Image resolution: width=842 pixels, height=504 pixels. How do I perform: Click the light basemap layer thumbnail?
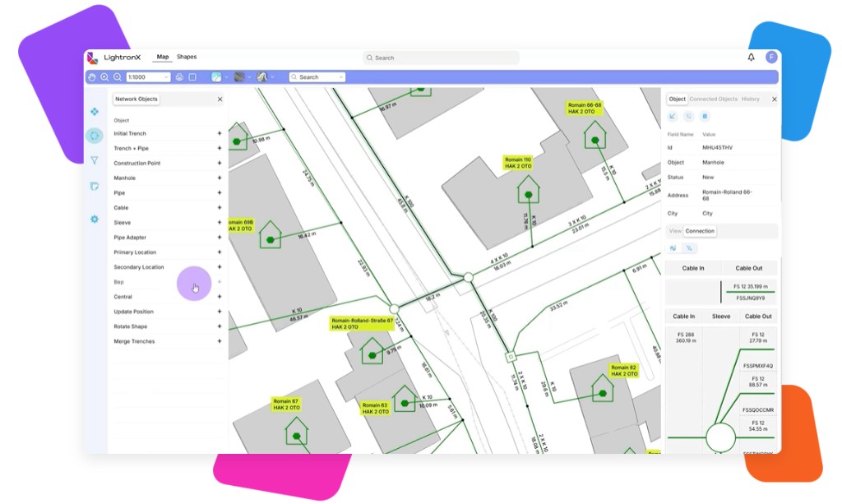[216, 77]
